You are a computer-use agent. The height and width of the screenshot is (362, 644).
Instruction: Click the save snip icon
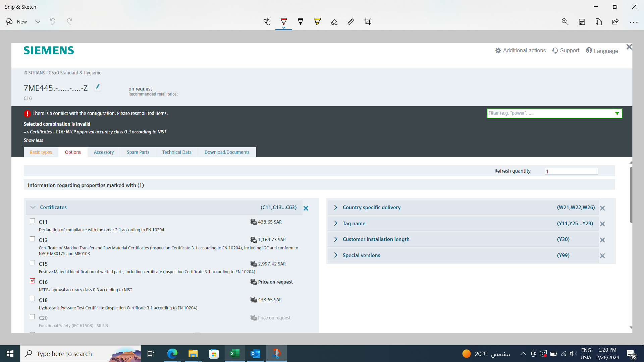click(x=582, y=22)
